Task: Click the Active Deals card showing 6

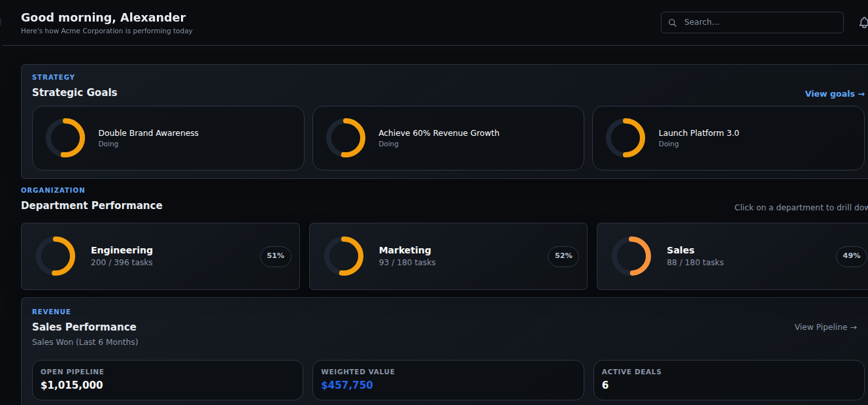Action: point(728,380)
